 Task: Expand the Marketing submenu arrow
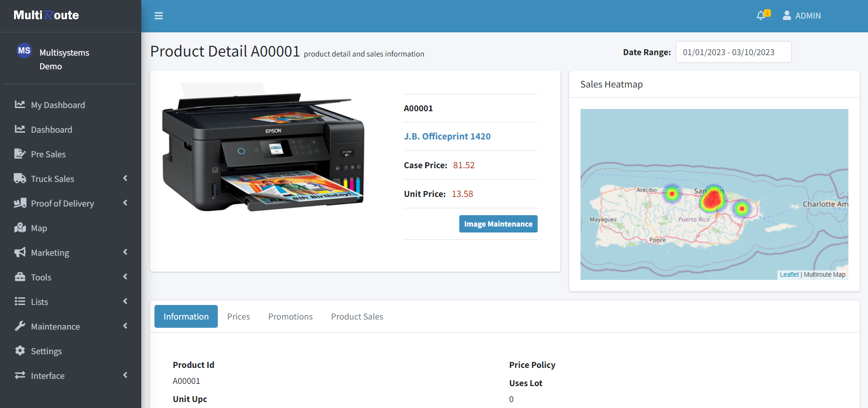tap(125, 253)
